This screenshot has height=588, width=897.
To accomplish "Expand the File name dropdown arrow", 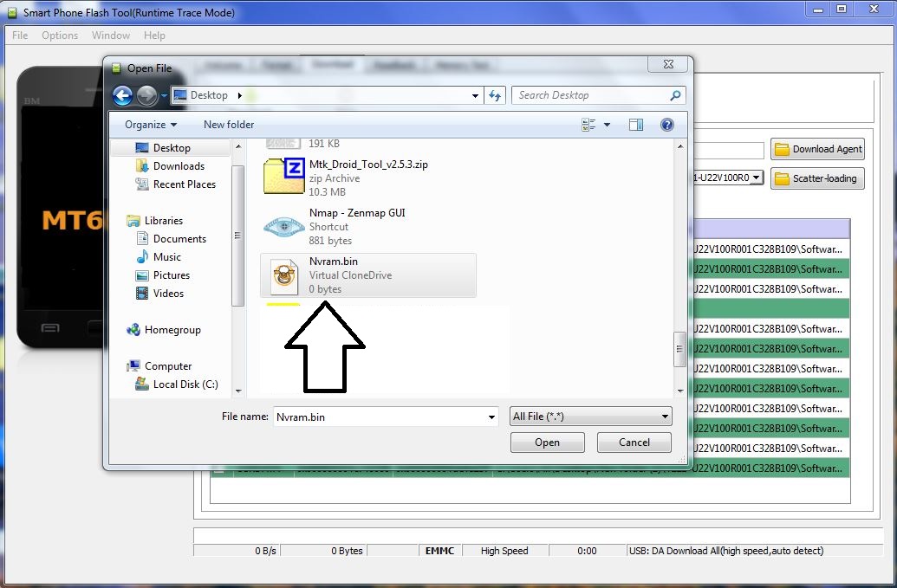I will 491,417.
